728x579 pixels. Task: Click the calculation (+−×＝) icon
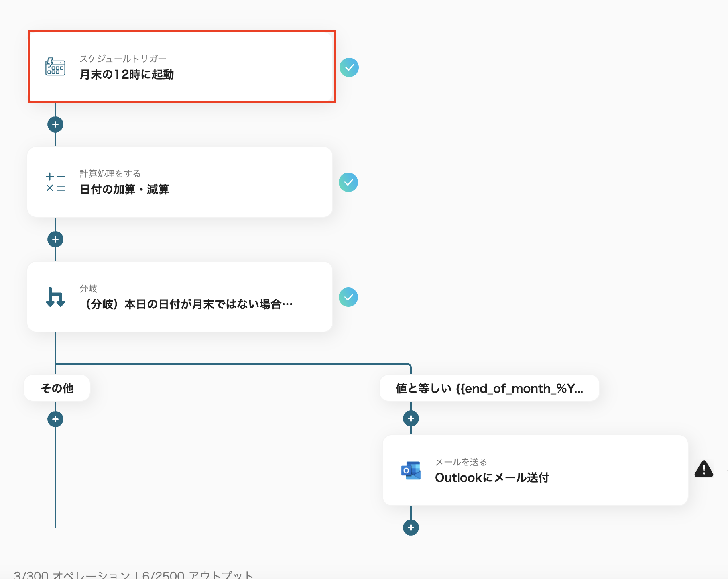(x=55, y=182)
